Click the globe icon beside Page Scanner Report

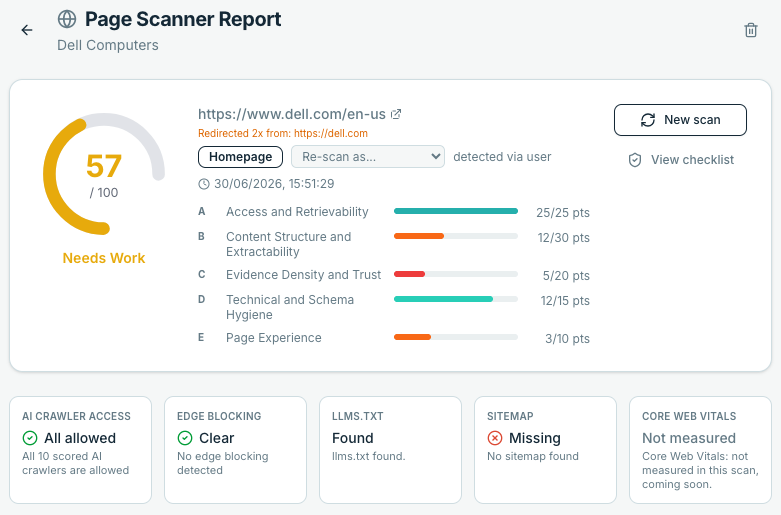67,19
